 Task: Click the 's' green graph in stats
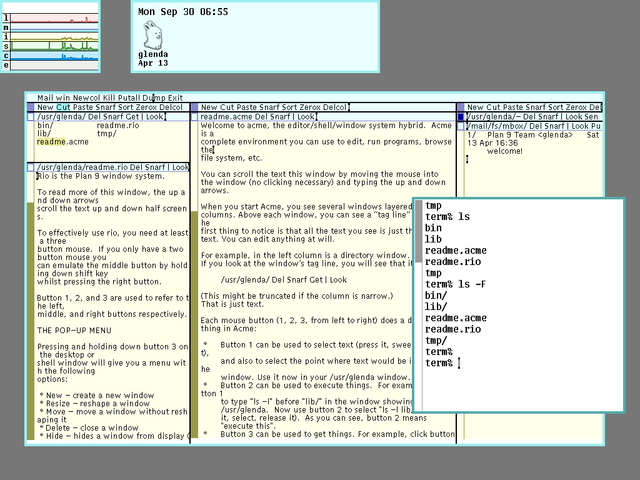pyautogui.click(x=54, y=46)
